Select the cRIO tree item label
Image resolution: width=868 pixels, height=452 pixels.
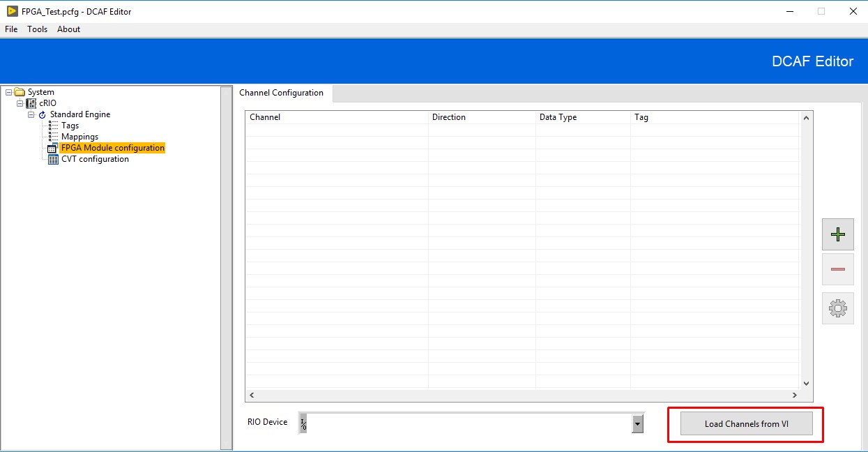click(x=47, y=103)
